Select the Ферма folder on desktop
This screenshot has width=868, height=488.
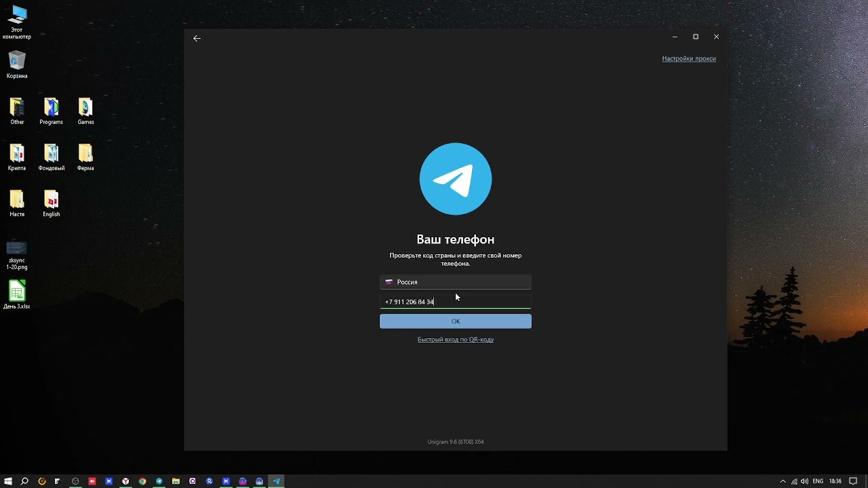click(x=85, y=157)
